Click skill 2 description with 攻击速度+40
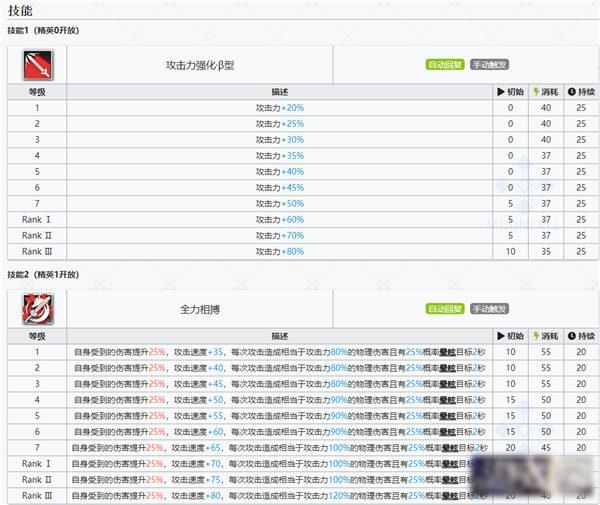 pyautogui.click(x=279, y=368)
